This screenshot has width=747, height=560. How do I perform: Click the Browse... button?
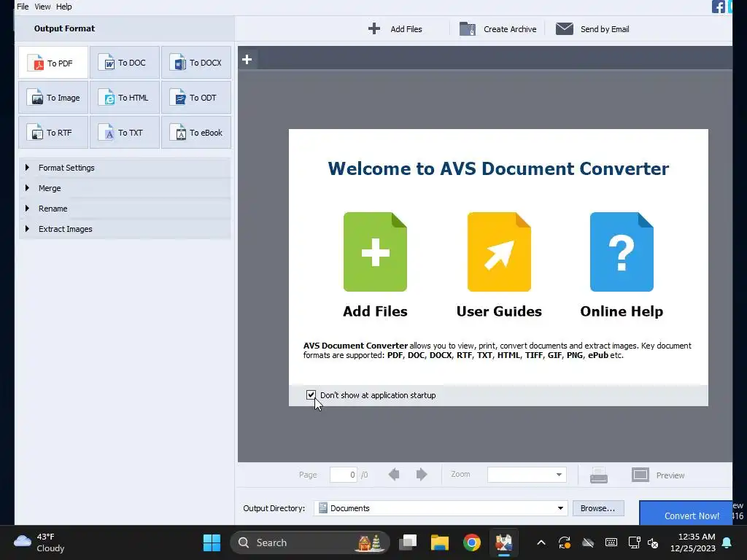pyautogui.click(x=598, y=508)
